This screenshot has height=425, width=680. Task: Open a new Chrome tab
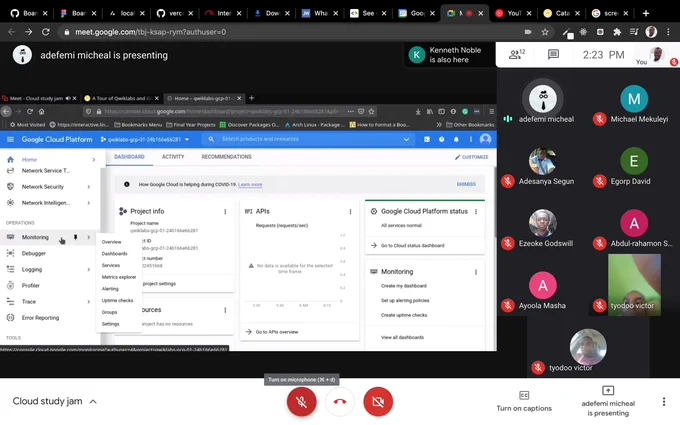(x=646, y=13)
